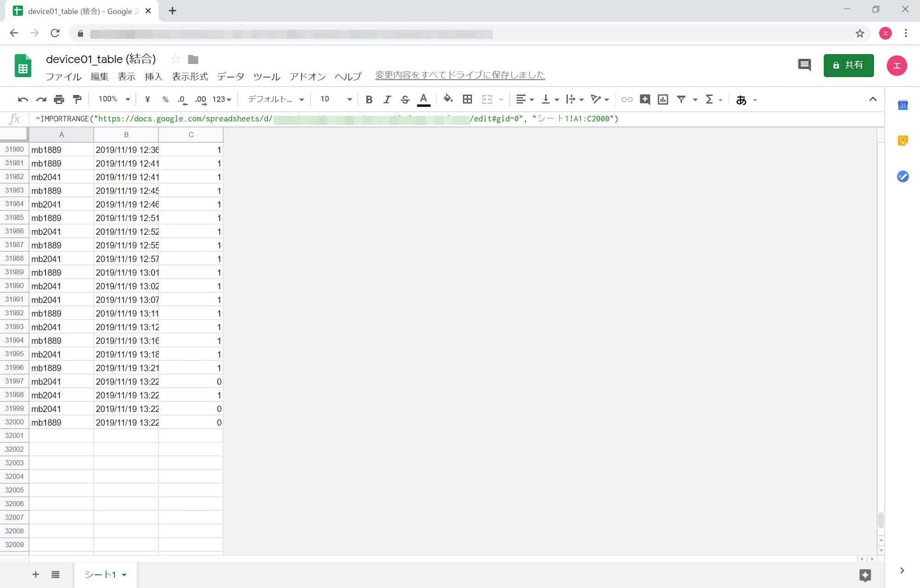Open the font size 10 dropdown

point(336,99)
